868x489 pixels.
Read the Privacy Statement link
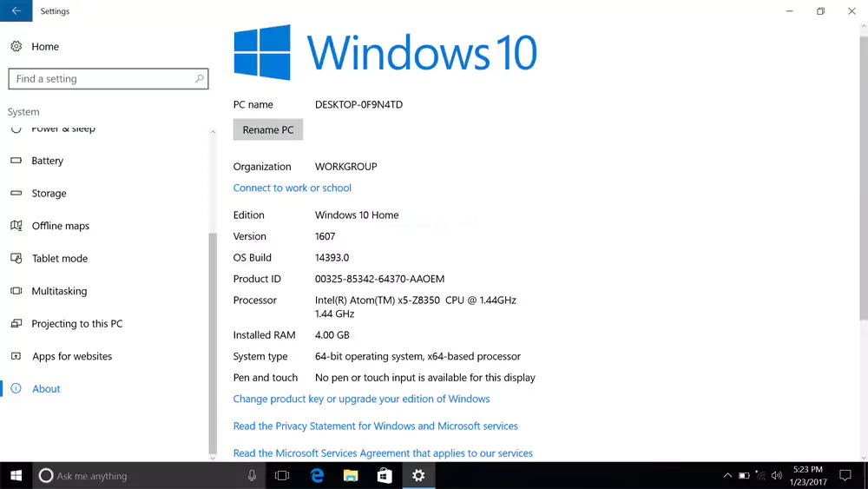(x=375, y=426)
